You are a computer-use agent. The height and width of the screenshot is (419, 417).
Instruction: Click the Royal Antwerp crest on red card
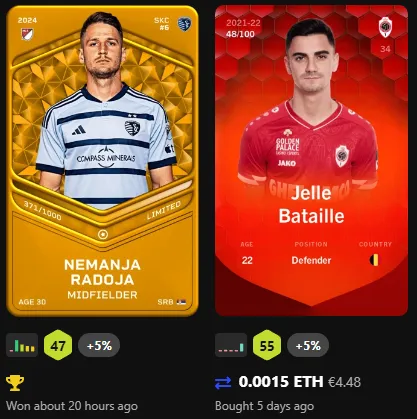(385, 27)
